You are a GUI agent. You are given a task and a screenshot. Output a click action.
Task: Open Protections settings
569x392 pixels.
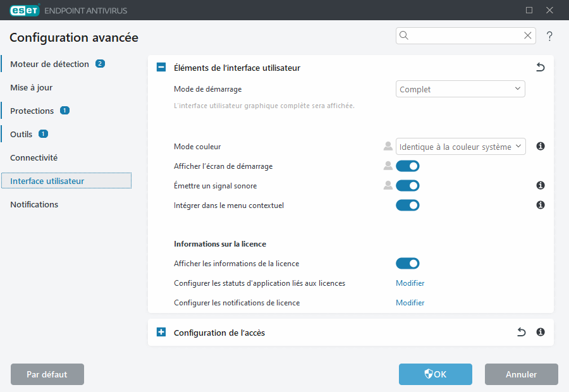[x=32, y=111]
